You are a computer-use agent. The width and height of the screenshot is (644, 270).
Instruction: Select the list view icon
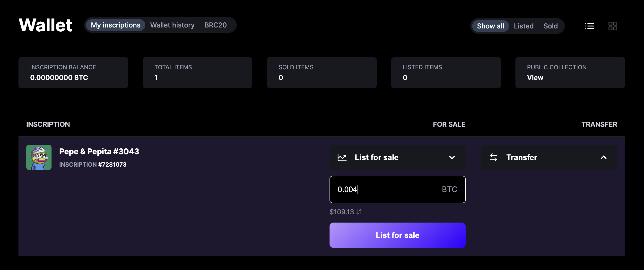589,26
